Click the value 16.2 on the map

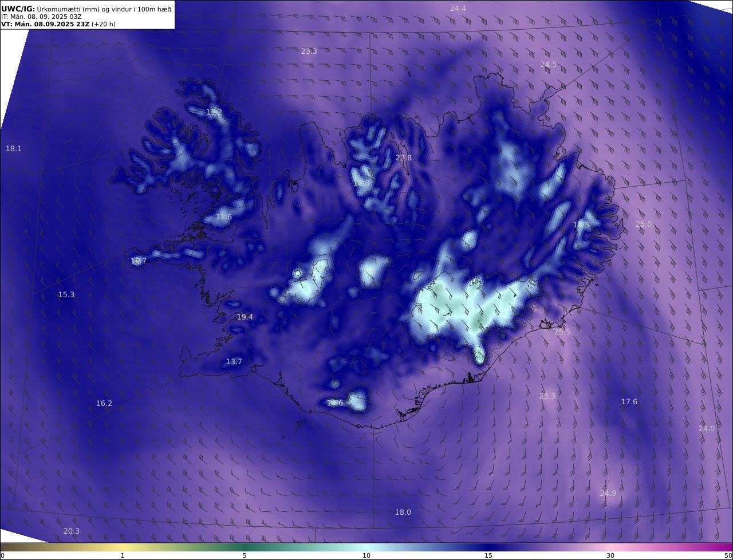tap(104, 403)
